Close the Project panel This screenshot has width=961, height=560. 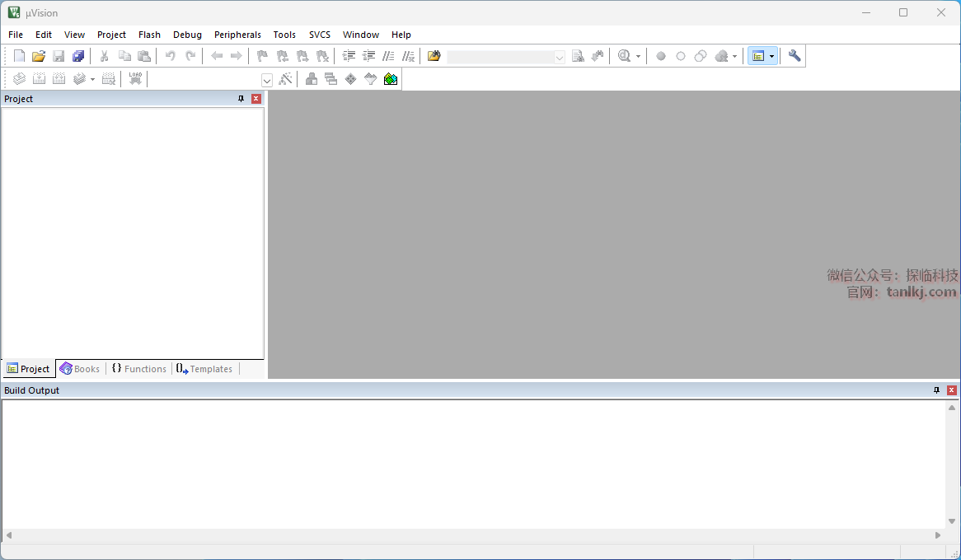[256, 99]
